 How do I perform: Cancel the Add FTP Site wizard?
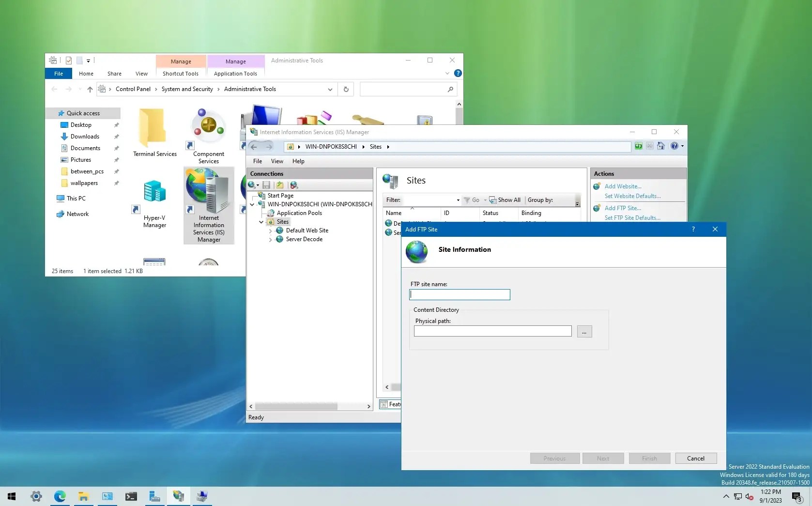coord(696,458)
